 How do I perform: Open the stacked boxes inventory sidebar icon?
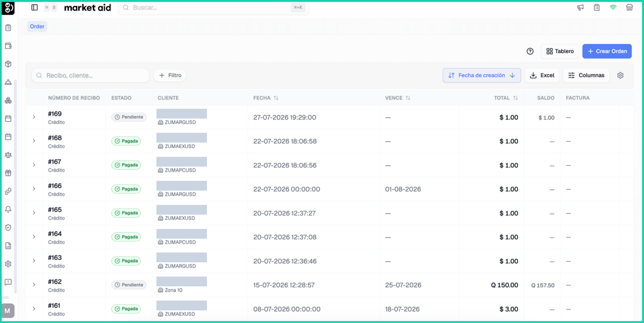[8, 100]
